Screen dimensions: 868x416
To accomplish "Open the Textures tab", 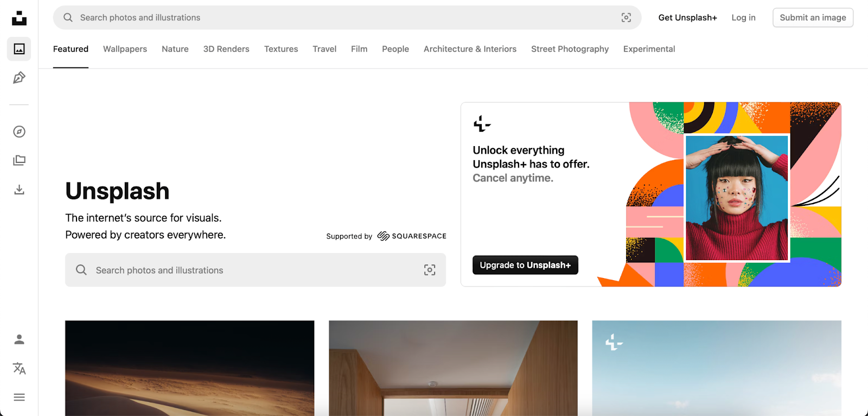I will pos(281,49).
